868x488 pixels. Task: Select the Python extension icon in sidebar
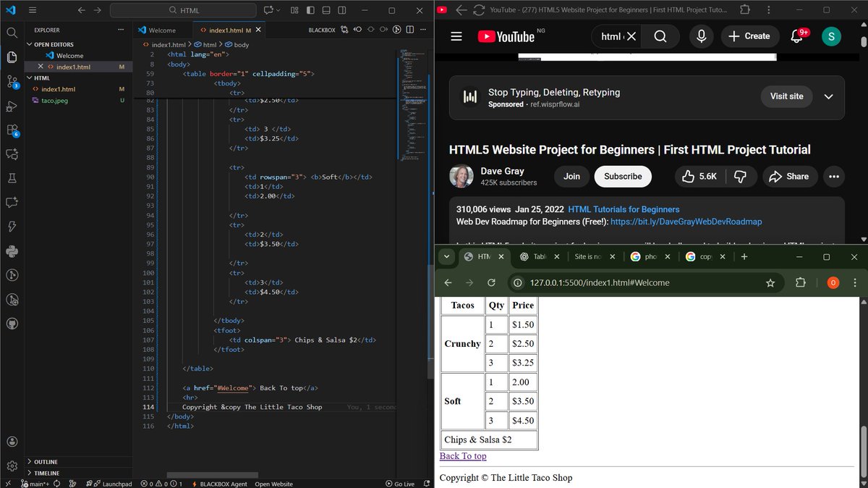12,250
